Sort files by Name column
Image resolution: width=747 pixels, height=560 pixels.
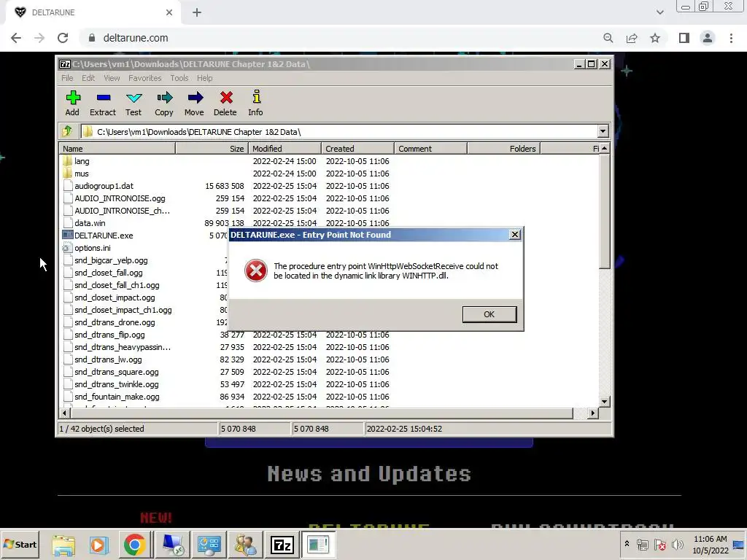click(x=117, y=149)
